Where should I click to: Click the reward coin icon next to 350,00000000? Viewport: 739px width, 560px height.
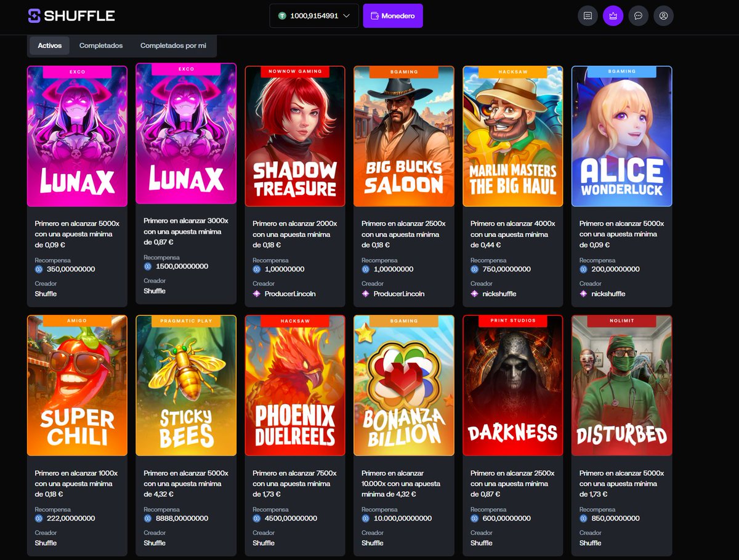pos(39,269)
